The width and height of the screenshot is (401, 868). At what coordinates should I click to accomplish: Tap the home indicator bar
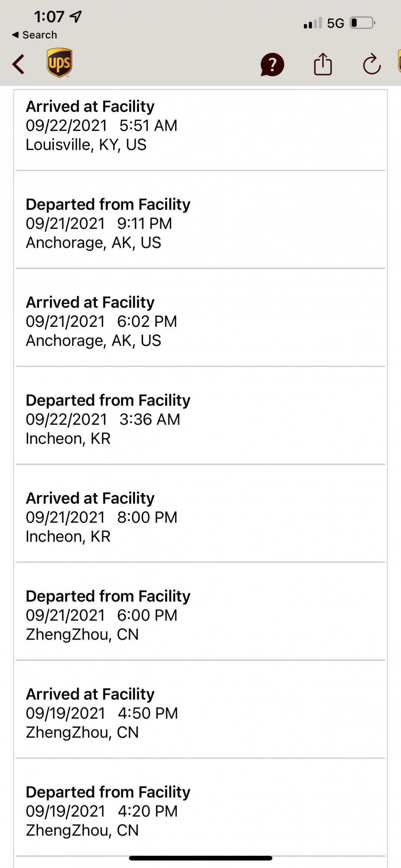tap(200, 858)
